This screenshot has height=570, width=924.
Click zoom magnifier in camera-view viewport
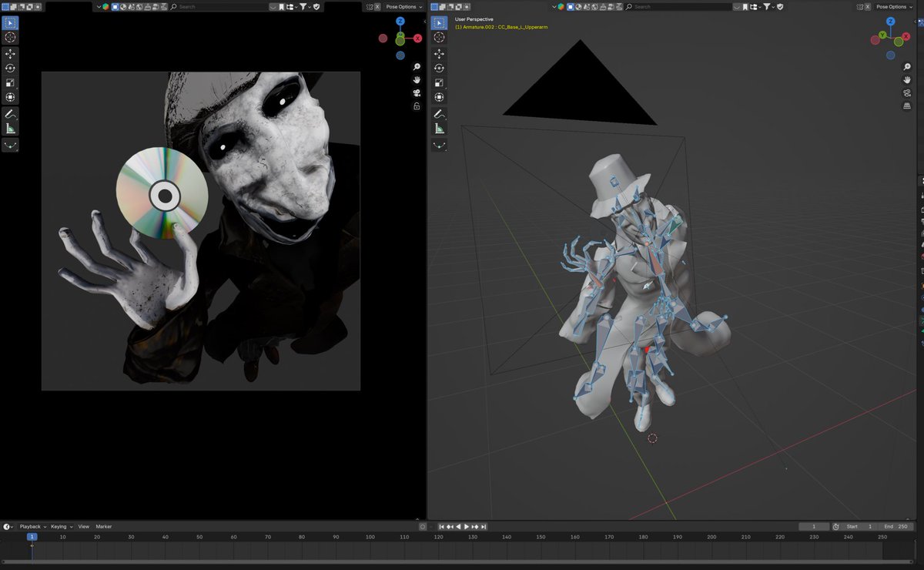pos(417,67)
